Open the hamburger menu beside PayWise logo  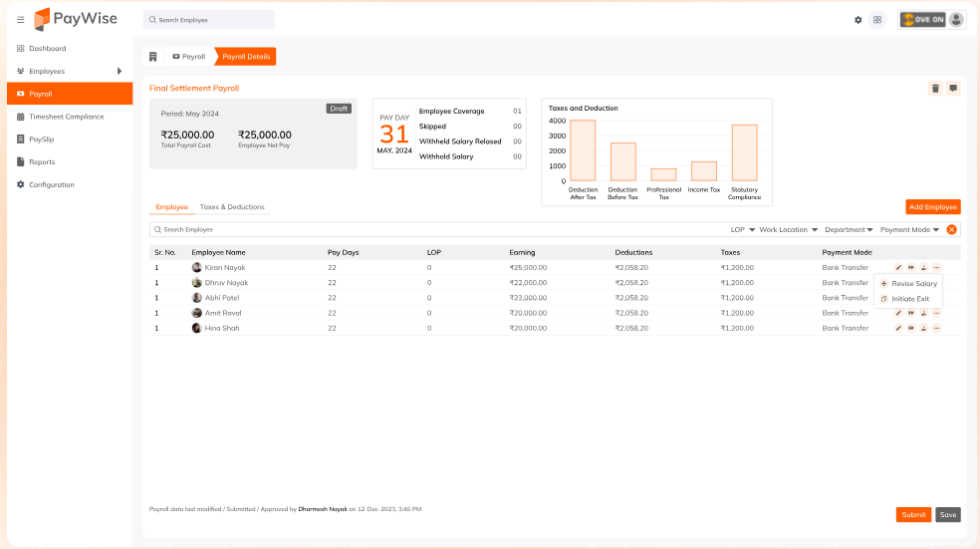click(x=21, y=20)
